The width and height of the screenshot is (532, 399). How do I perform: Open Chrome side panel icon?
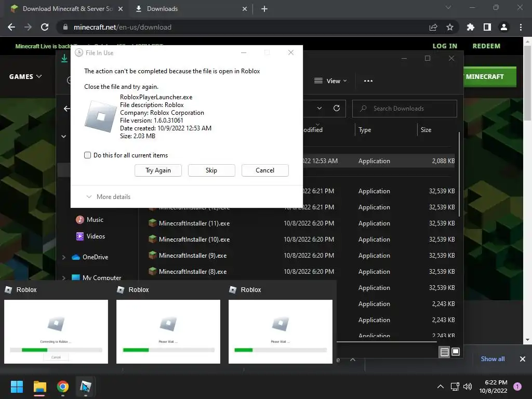click(x=487, y=27)
